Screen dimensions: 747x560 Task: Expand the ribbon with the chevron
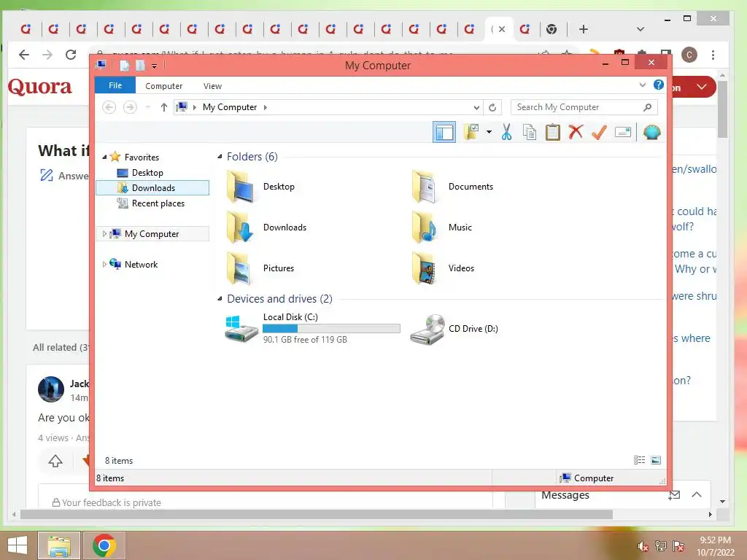click(642, 85)
